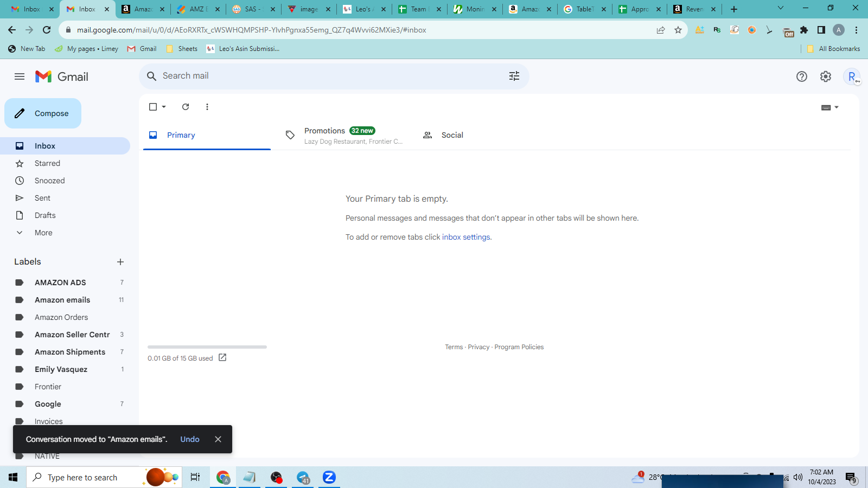
Task: Follow the inbox settings link
Action: pyautogui.click(x=466, y=237)
